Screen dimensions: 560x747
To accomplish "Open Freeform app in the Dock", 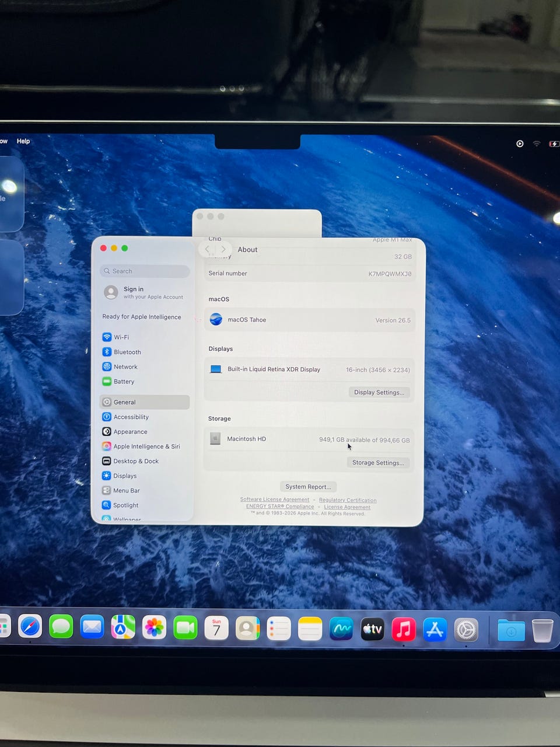I will (x=341, y=629).
